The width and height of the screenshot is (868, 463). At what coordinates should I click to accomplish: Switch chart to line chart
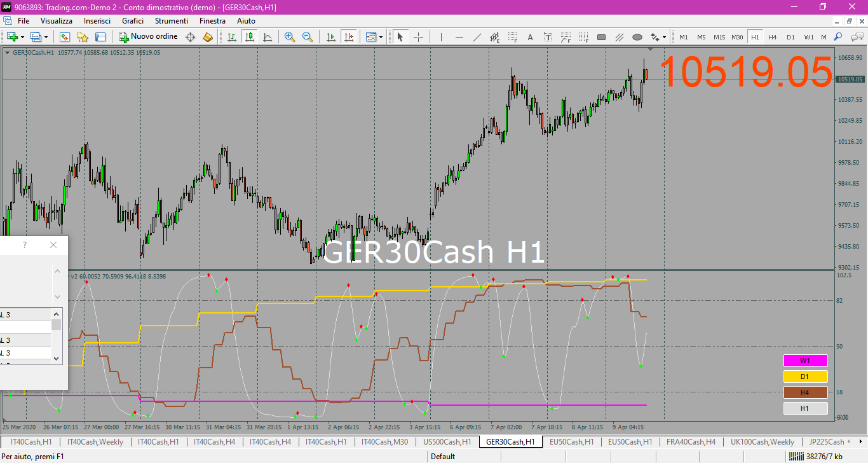click(268, 37)
